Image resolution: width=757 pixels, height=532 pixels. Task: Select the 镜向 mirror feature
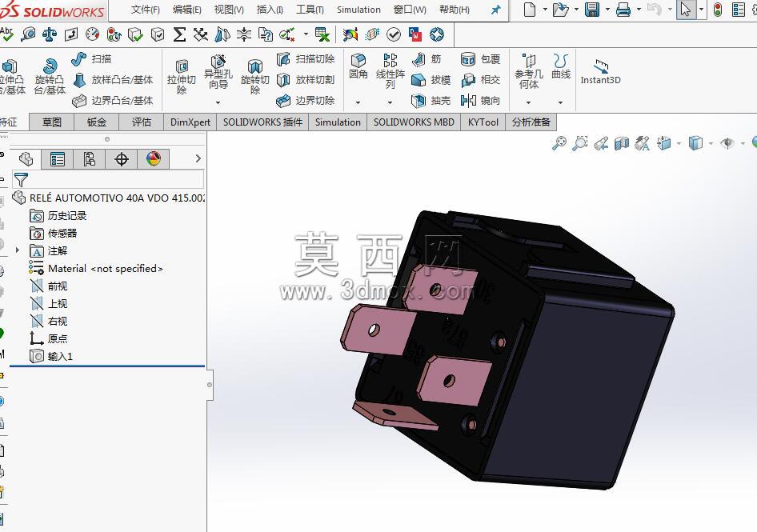click(480, 101)
